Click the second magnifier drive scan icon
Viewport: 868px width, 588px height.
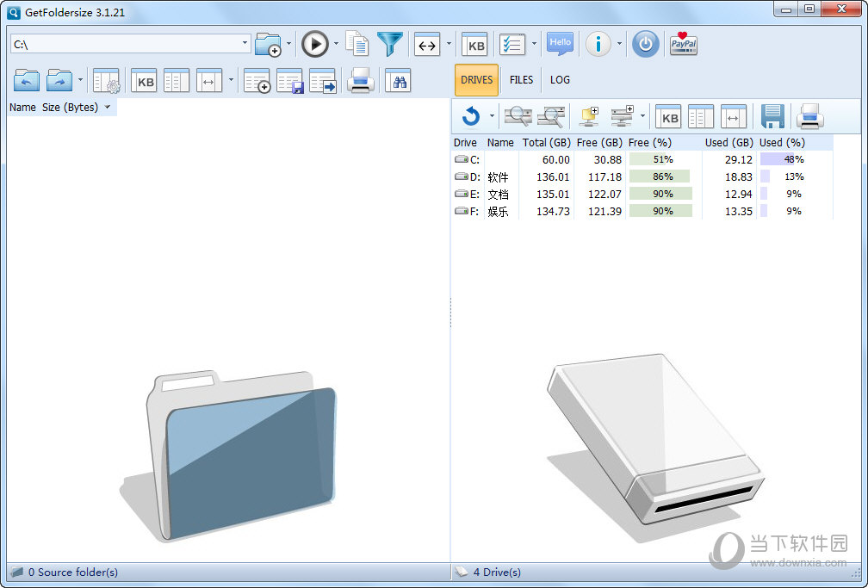point(551,116)
